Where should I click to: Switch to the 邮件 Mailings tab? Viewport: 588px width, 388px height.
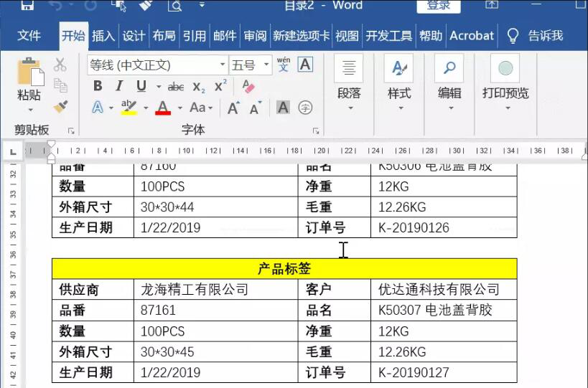coord(225,36)
